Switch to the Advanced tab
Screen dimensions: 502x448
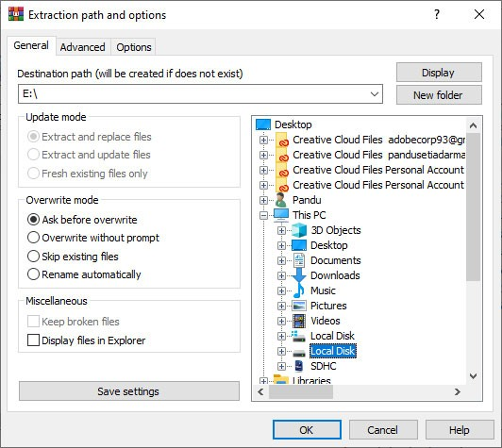click(x=83, y=47)
